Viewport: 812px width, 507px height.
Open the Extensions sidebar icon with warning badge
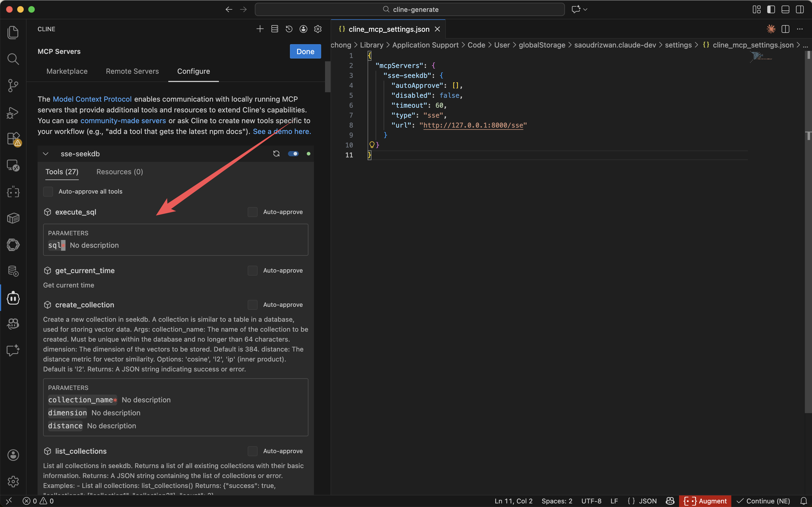[13, 139]
